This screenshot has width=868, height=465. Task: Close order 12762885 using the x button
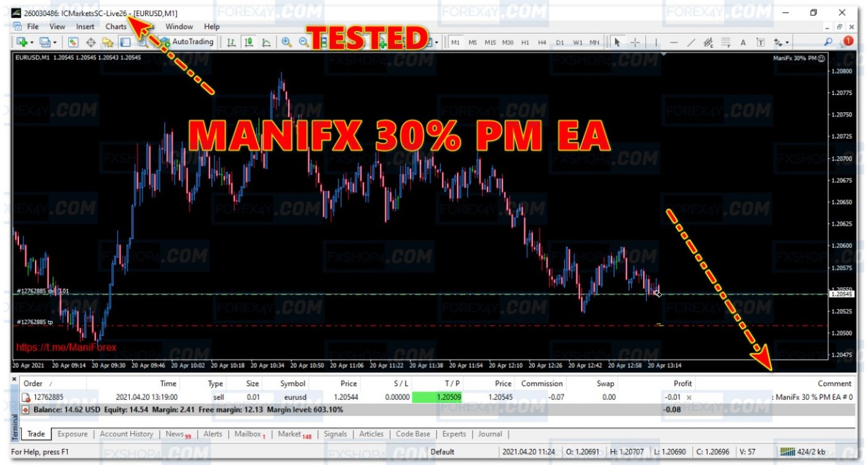[689, 397]
